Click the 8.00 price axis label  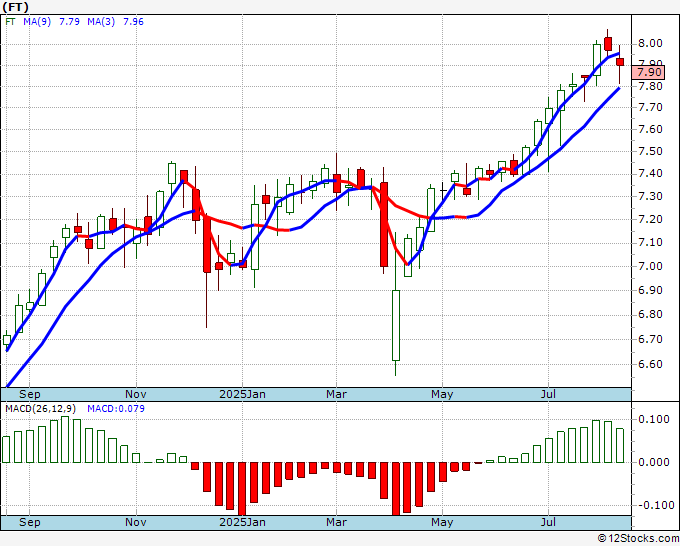pos(650,43)
